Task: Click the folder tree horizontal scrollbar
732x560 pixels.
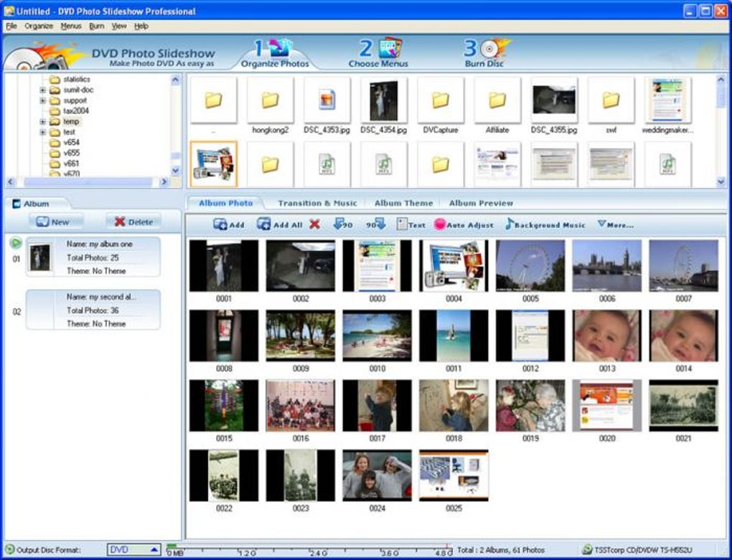Action: click(88, 182)
